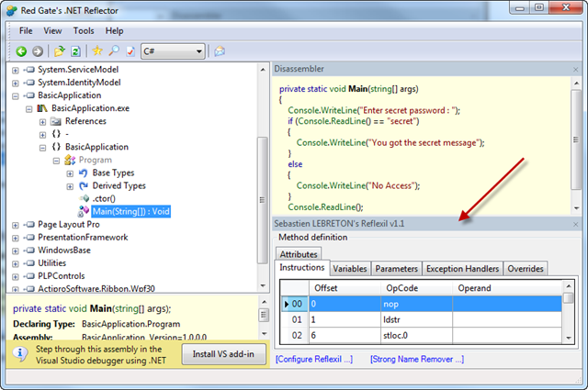The width and height of the screenshot is (588, 390).
Task: Select the Utilities assembly in tree
Action: click(51, 263)
